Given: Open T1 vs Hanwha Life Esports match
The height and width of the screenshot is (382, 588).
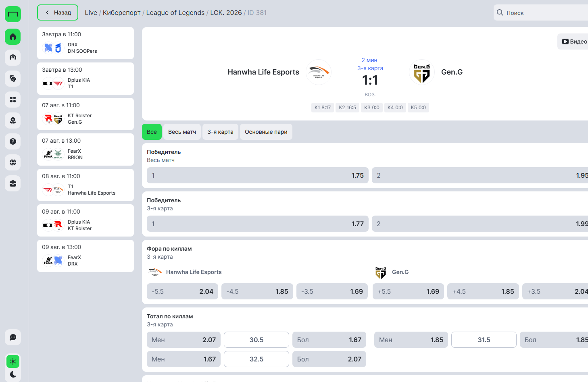Looking at the screenshot, I should [x=85, y=185].
